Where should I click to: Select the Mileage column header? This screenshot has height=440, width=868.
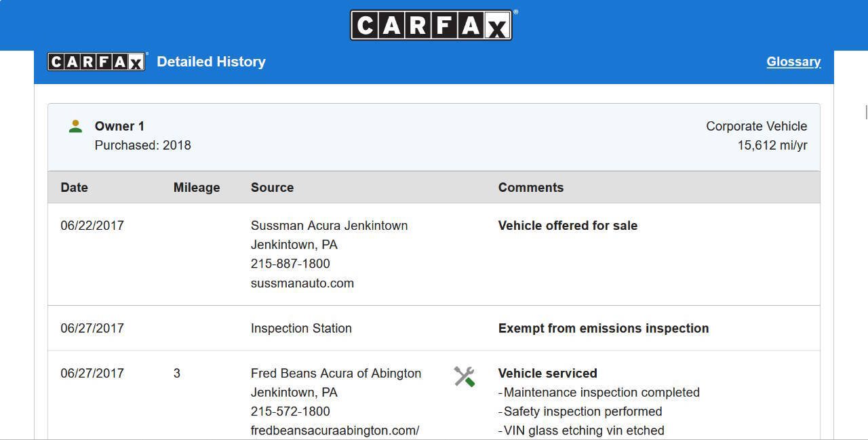197,188
